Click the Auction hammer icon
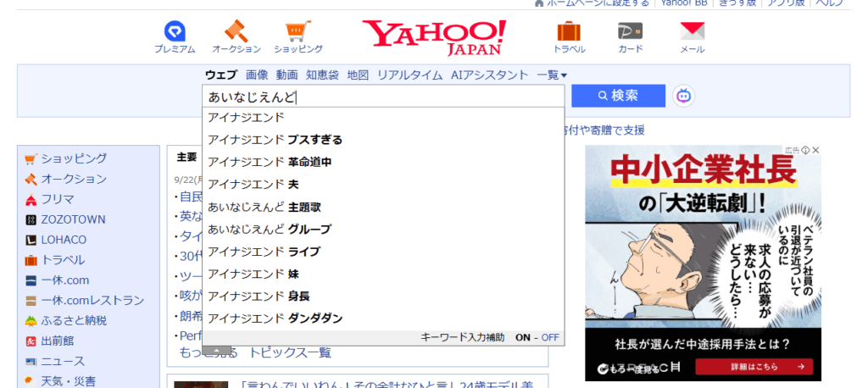This screenshot has width=868, height=388. tap(236, 32)
